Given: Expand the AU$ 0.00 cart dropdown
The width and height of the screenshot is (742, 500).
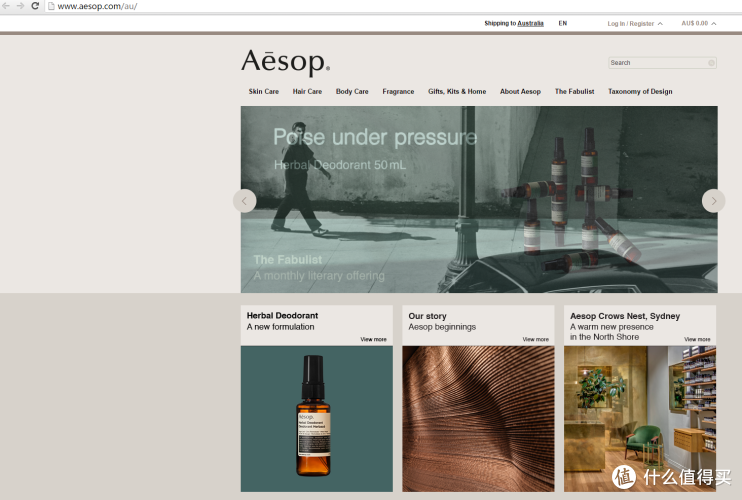Looking at the screenshot, I should (x=698, y=23).
